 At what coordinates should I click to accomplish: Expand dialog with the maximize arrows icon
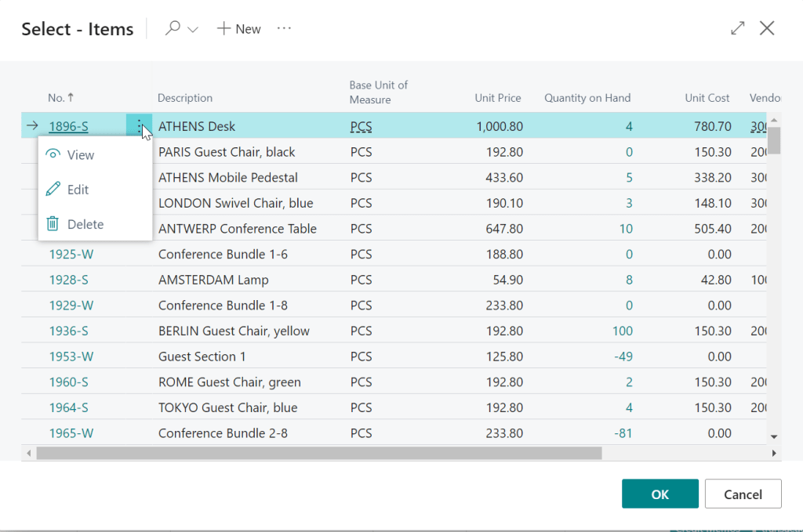tap(737, 28)
